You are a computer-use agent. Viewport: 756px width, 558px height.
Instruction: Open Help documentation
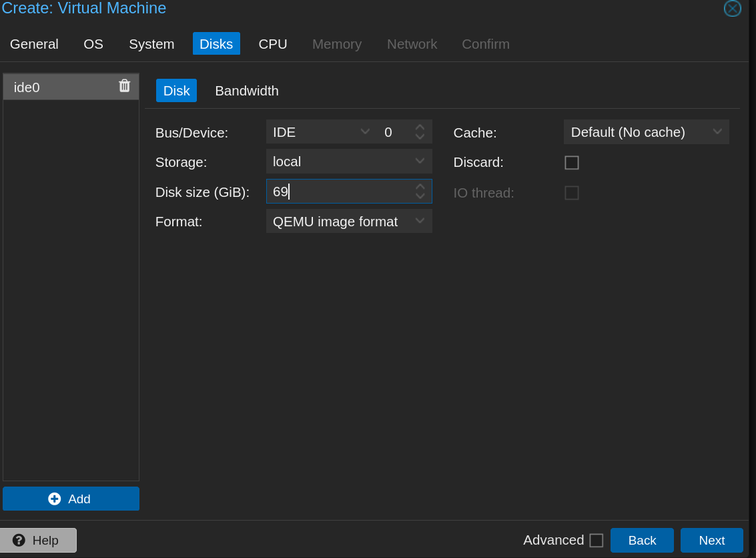click(37, 540)
